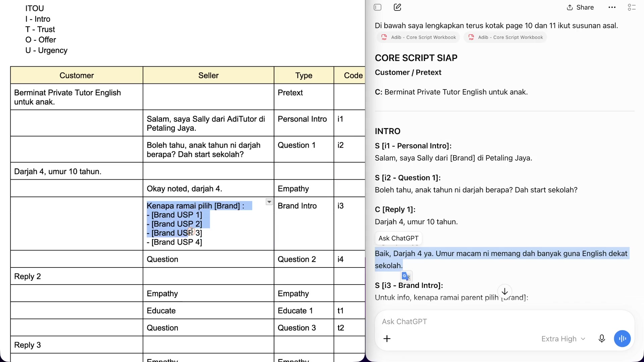Jump to bottom with the down-arrow button
The width and height of the screenshot is (644, 362).
coord(505,292)
